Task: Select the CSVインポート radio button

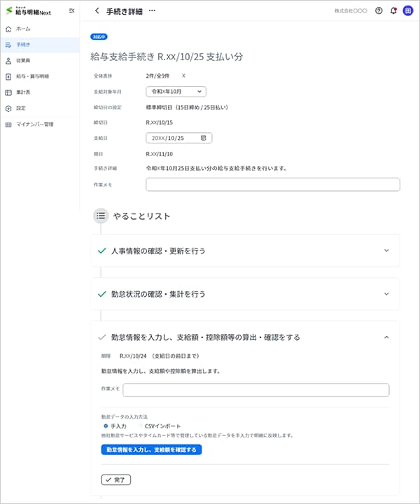Action: (140, 426)
